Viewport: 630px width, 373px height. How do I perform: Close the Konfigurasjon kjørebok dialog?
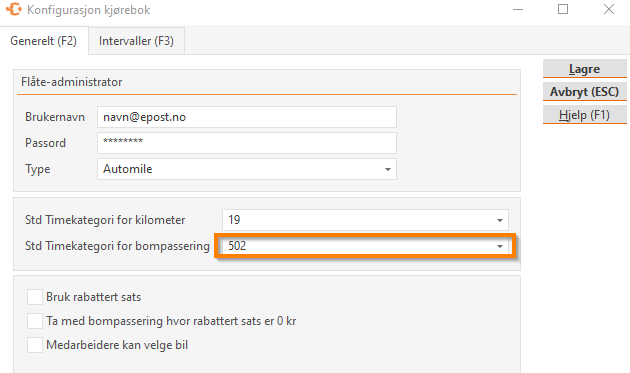pos(609,9)
